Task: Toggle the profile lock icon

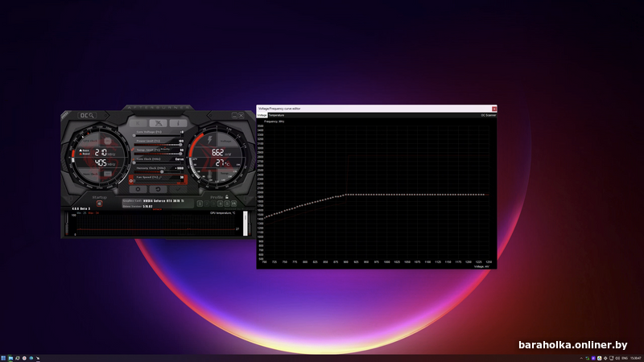Action: pos(227,197)
